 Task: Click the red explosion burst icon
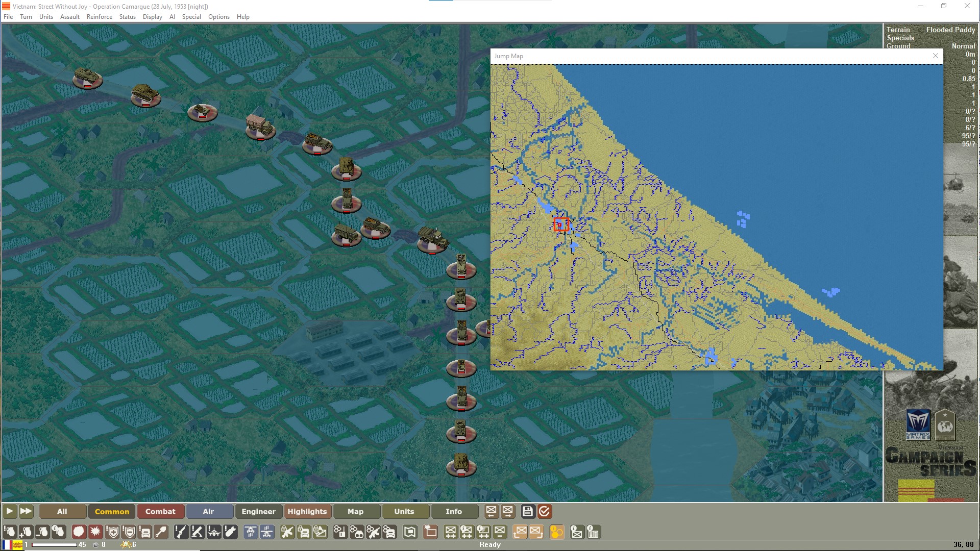(x=95, y=532)
